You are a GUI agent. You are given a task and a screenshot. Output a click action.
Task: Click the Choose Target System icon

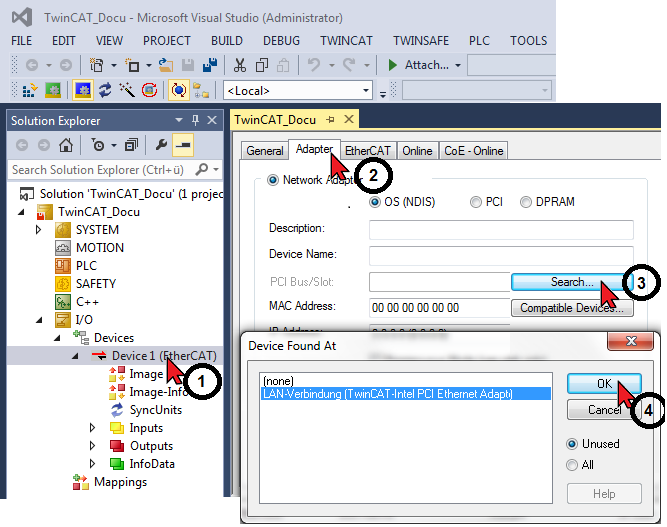200,90
